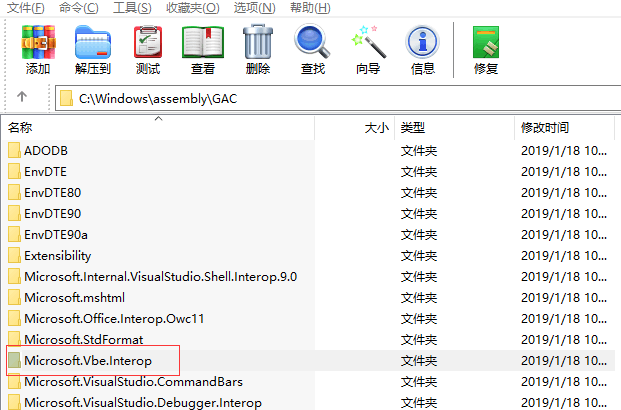621x410 pixels.
Task: Click the type cell of Microsoft.Vbe.Interop row
Action: 419,360
